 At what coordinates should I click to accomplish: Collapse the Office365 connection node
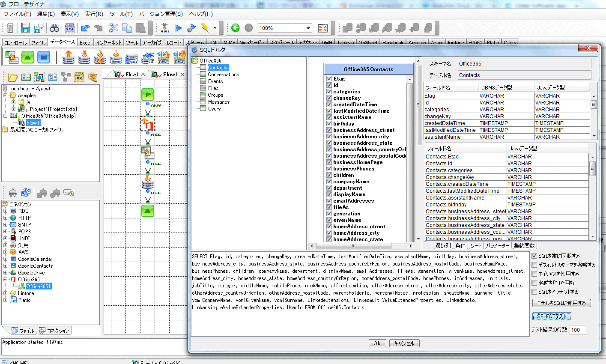click(x=5, y=280)
